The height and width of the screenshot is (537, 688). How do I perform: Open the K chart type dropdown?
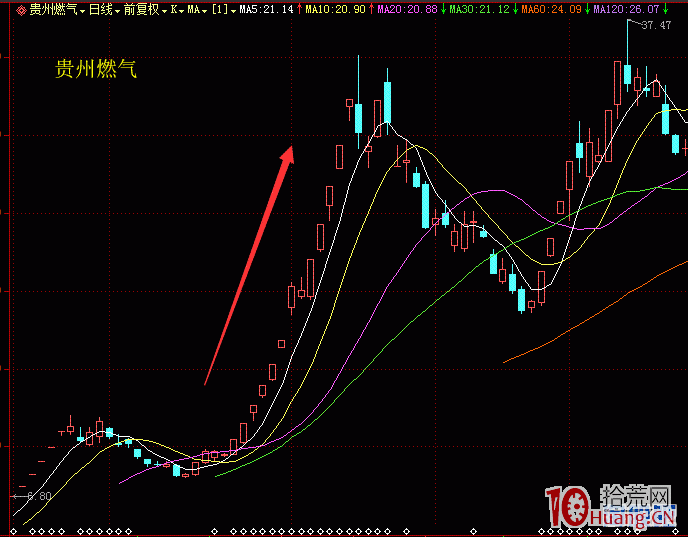(177, 10)
